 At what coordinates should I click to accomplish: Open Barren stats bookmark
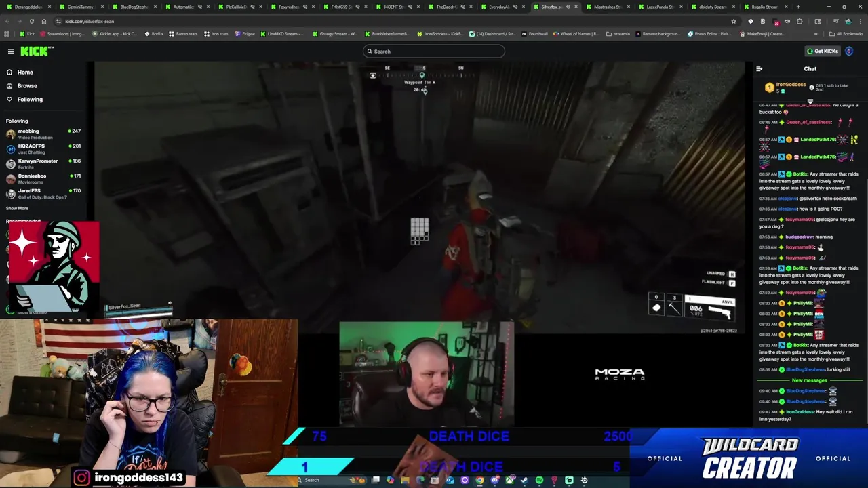(x=183, y=34)
